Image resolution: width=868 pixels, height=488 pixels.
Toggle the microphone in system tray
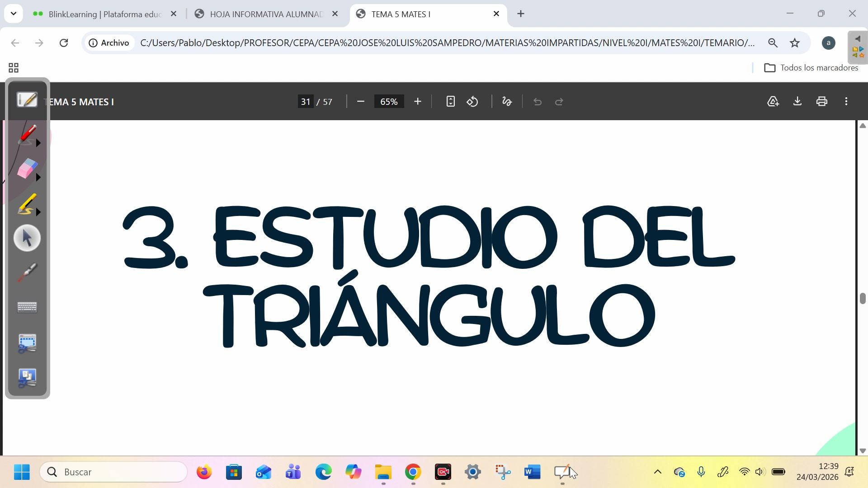click(x=701, y=472)
